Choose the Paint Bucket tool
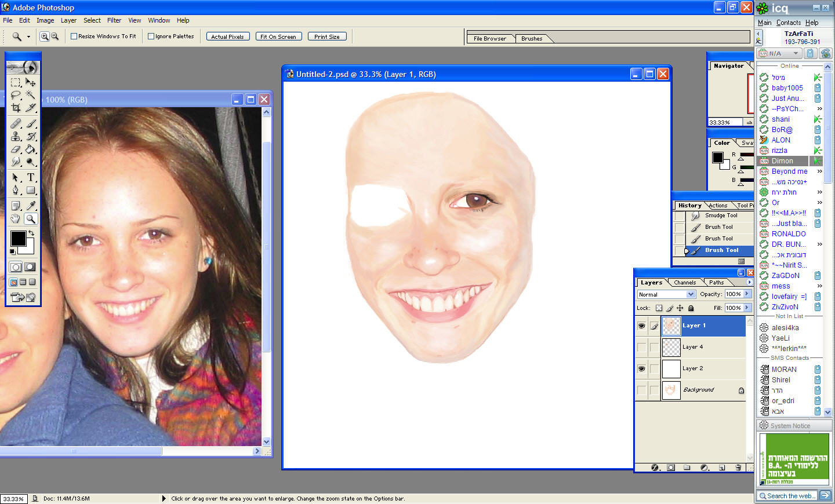The height and width of the screenshot is (504, 835). 31,149
